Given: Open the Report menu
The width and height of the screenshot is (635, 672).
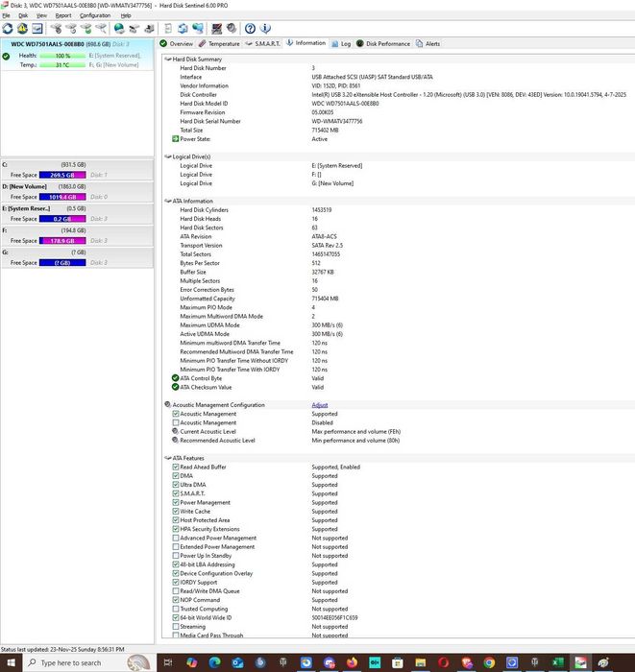Looking at the screenshot, I should tap(63, 15).
